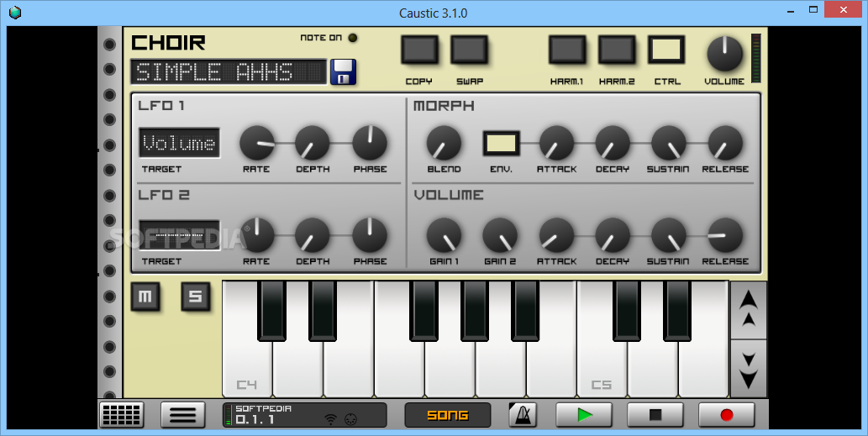Click the LFO 2 DEPTH knob
Viewport: 868px width, 436px height.
(313, 234)
